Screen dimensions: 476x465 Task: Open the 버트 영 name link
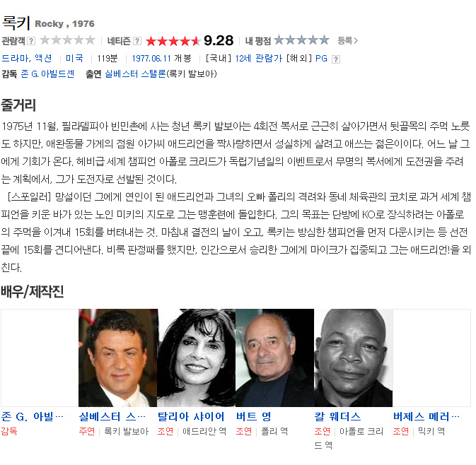(254, 417)
